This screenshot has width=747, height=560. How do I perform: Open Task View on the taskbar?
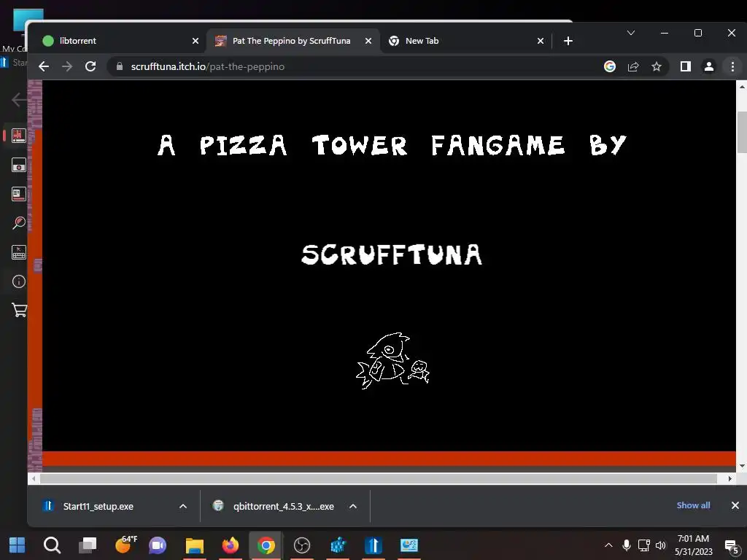(x=88, y=545)
